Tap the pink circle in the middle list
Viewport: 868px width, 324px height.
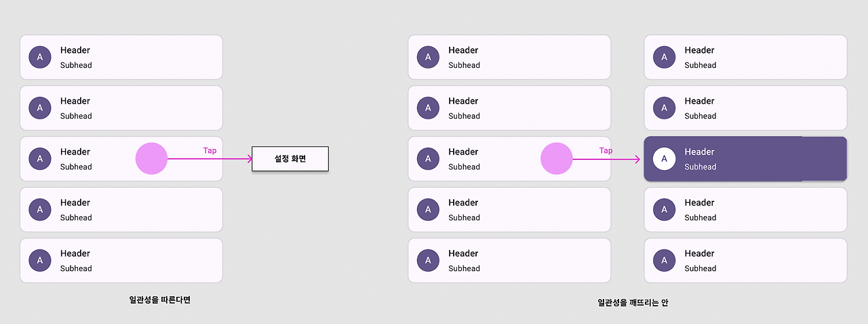coord(557,159)
